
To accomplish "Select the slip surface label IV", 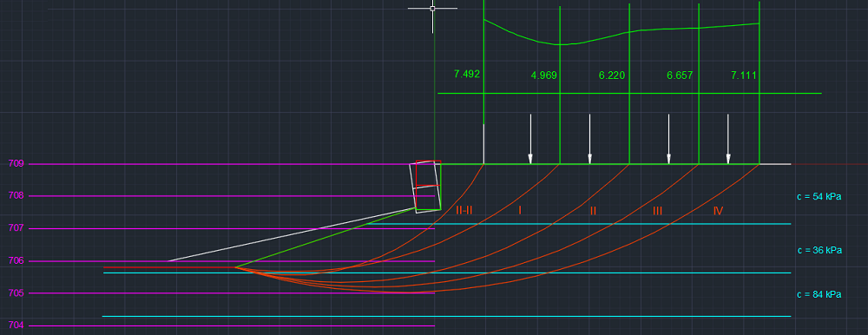I will (x=718, y=210).
